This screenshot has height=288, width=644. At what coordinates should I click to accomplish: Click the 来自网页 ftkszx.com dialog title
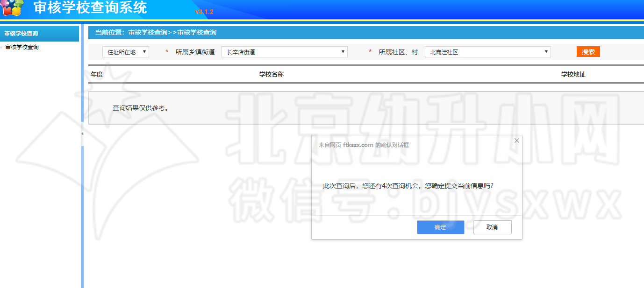364,145
